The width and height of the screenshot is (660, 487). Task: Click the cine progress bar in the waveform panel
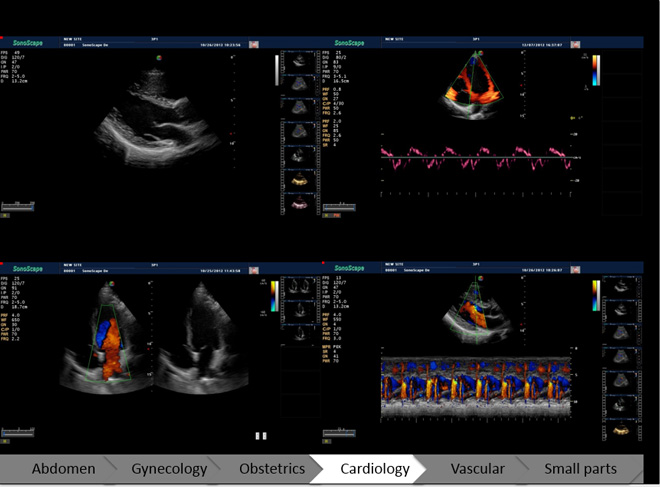click(x=339, y=207)
